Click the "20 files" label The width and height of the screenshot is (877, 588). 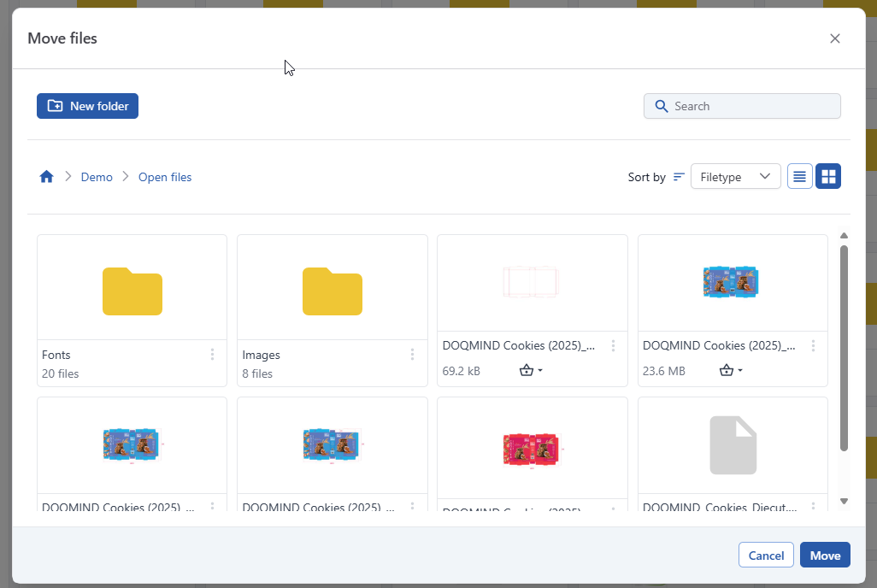coord(61,373)
